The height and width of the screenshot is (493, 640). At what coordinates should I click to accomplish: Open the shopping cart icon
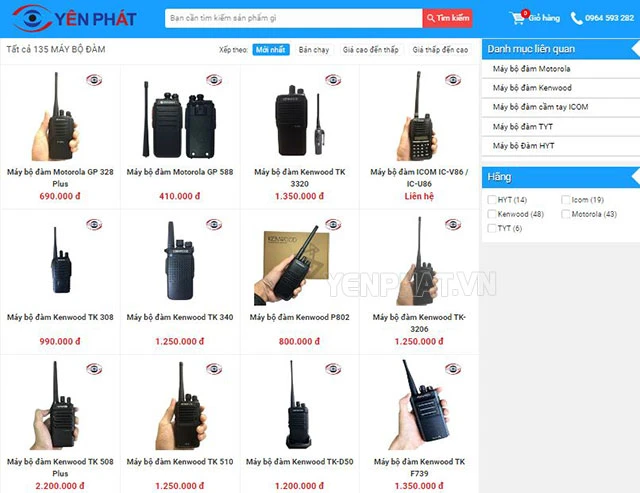pyautogui.click(x=518, y=18)
